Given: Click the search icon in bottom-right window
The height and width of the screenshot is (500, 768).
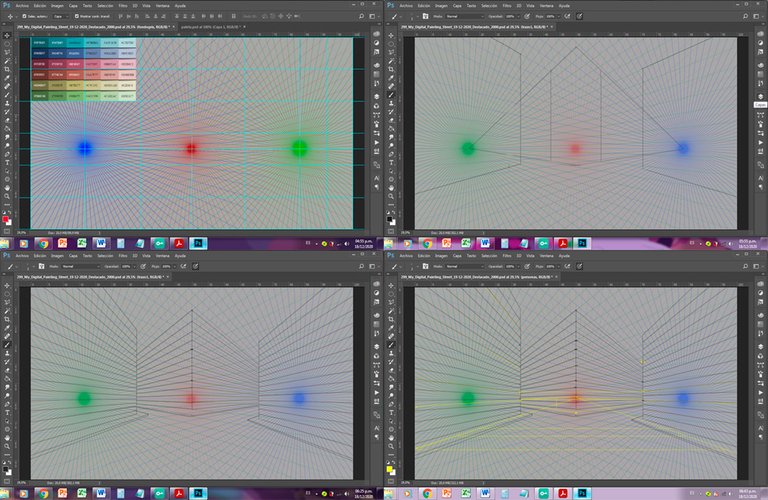Looking at the screenshot, I should click(x=745, y=266).
